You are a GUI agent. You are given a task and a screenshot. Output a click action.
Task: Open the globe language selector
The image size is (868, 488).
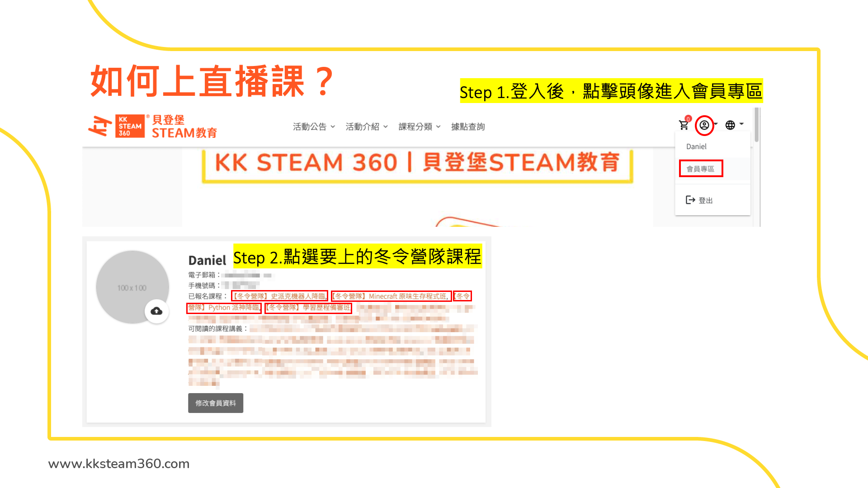(730, 125)
